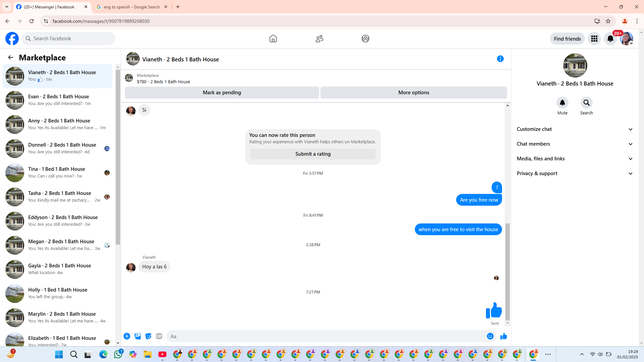The image size is (644, 362).
Task: Click the Search Facebook field
Action: pyautogui.click(x=68, y=39)
